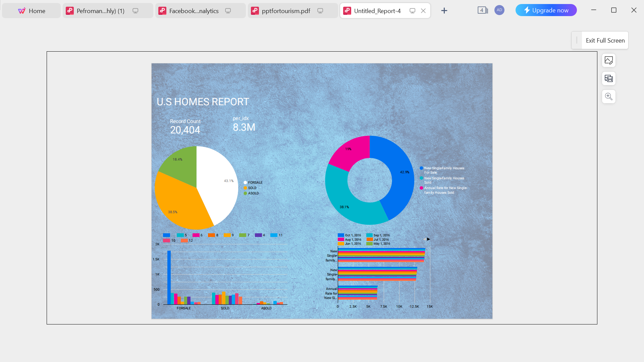This screenshot has width=644, height=362.
Task: Click next arrow in bar chart legend
Action: tap(428, 239)
